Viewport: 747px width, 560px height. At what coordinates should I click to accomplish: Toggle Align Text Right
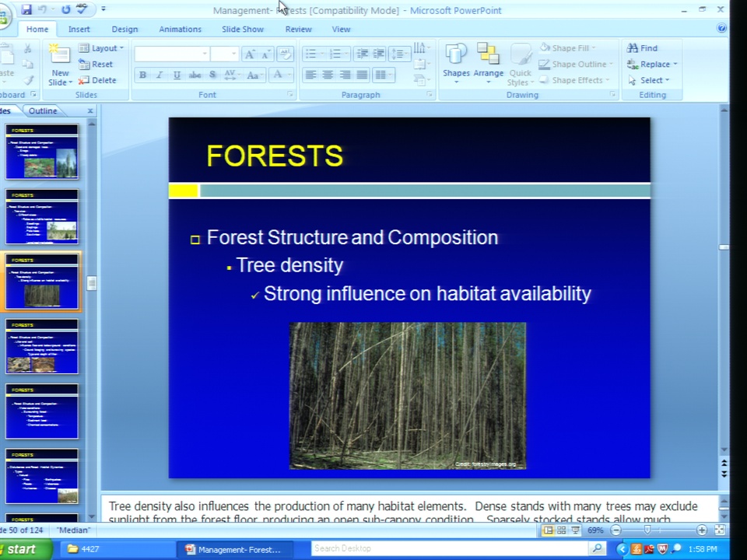pyautogui.click(x=345, y=75)
